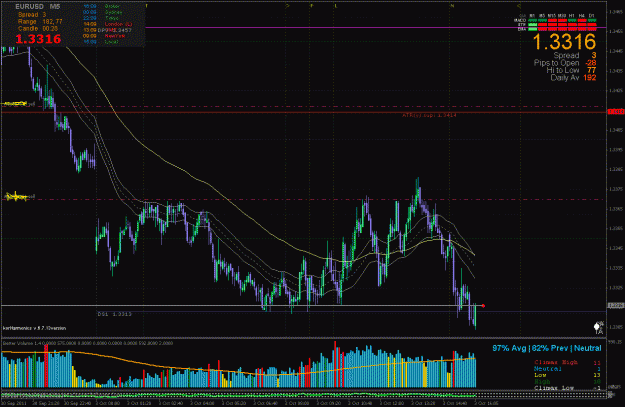
Task: Select the London session clock row
Action: (x=108, y=24)
